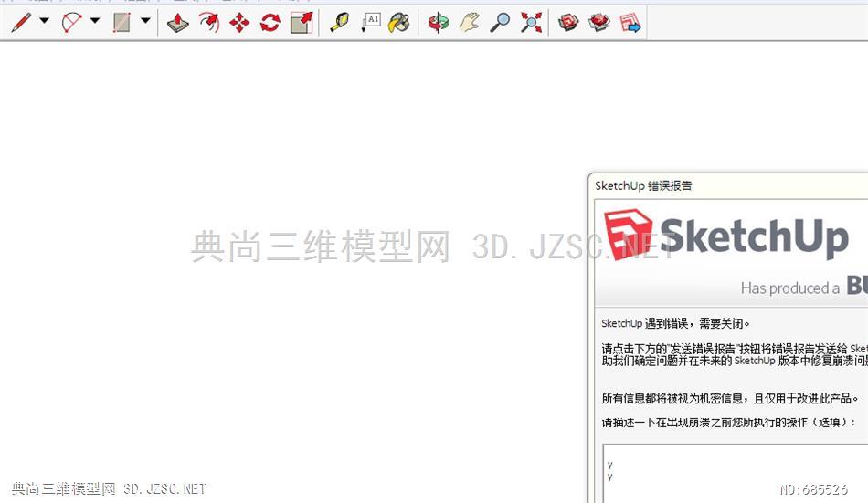The height and width of the screenshot is (503, 868).
Task: Select the Pan hand tool
Action: point(470,23)
